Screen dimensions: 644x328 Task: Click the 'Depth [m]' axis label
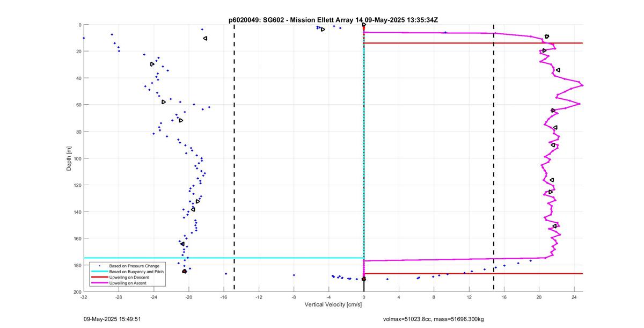69,158
